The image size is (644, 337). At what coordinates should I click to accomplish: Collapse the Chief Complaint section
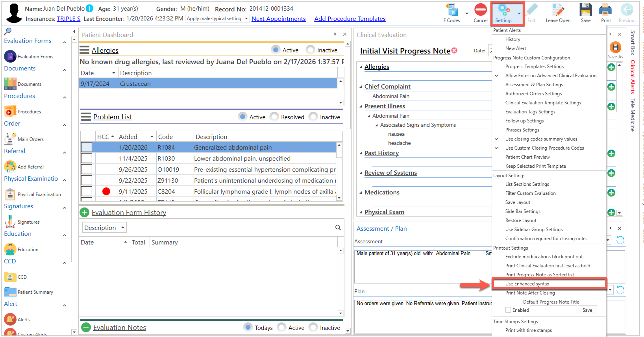361,87
